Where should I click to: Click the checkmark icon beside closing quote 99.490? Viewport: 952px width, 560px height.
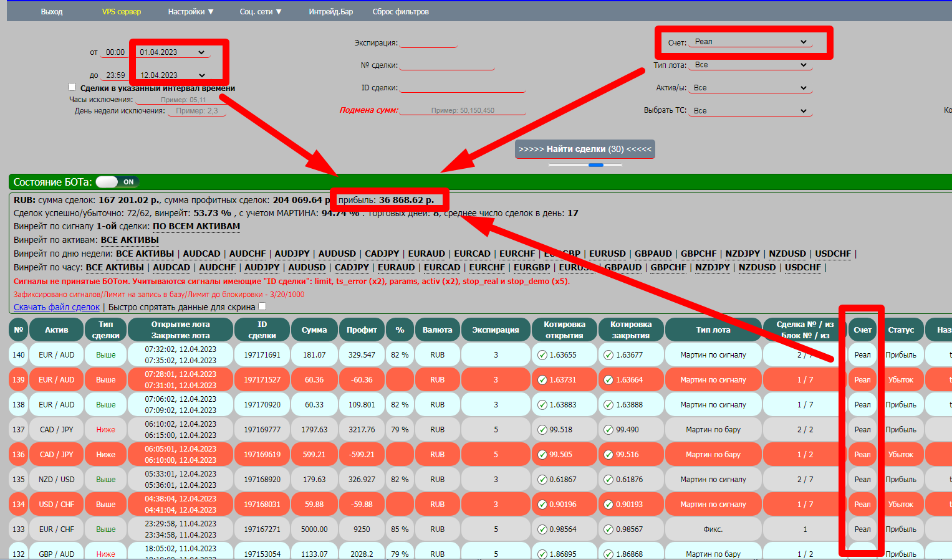[x=608, y=430]
